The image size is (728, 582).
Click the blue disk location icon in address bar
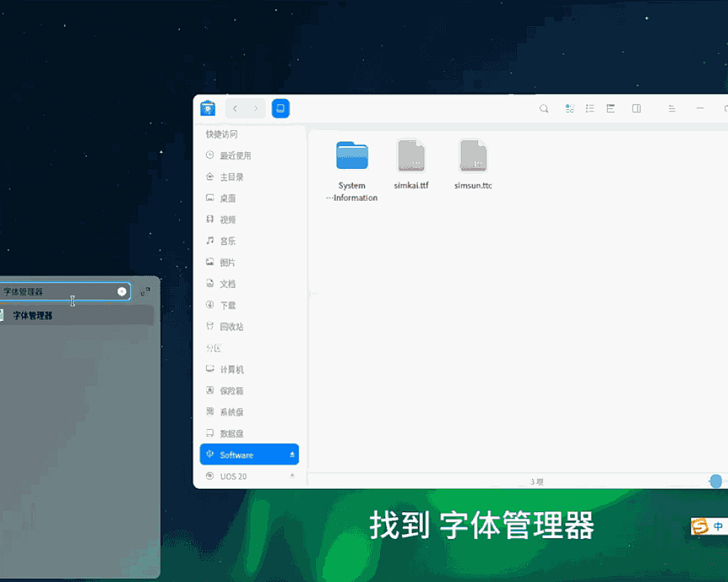(x=281, y=108)
